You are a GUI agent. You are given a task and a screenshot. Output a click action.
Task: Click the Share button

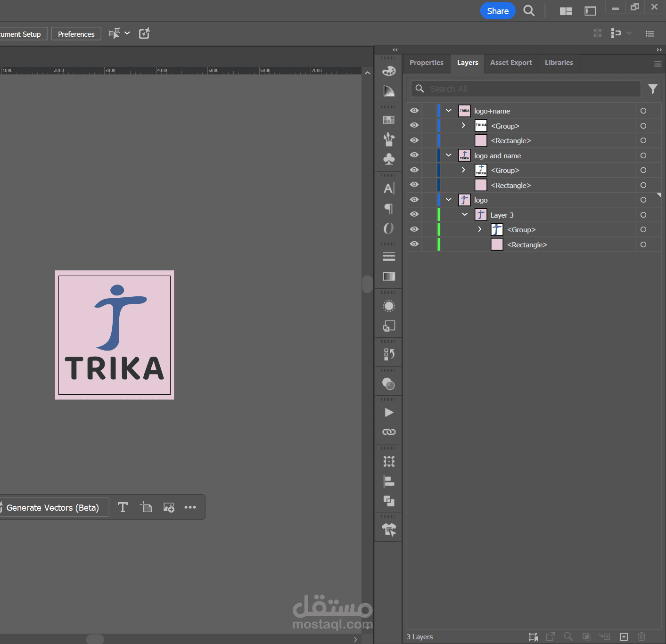point(497,11)
